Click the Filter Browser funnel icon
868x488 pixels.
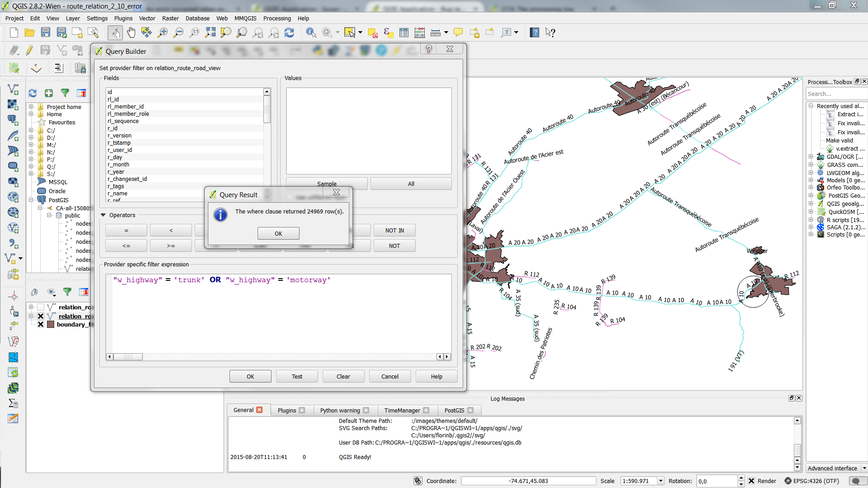(x=65, y=93)
